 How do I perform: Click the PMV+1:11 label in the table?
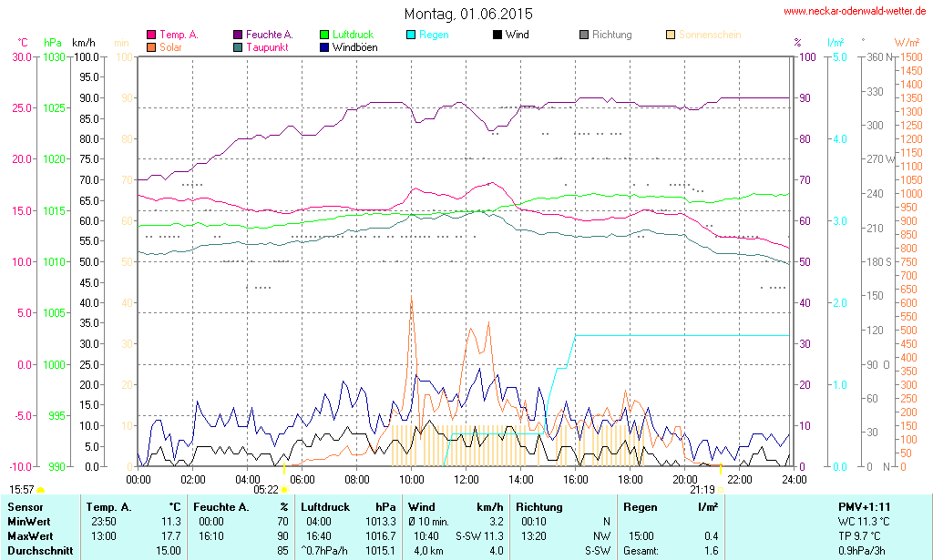[x=864, y=506]
